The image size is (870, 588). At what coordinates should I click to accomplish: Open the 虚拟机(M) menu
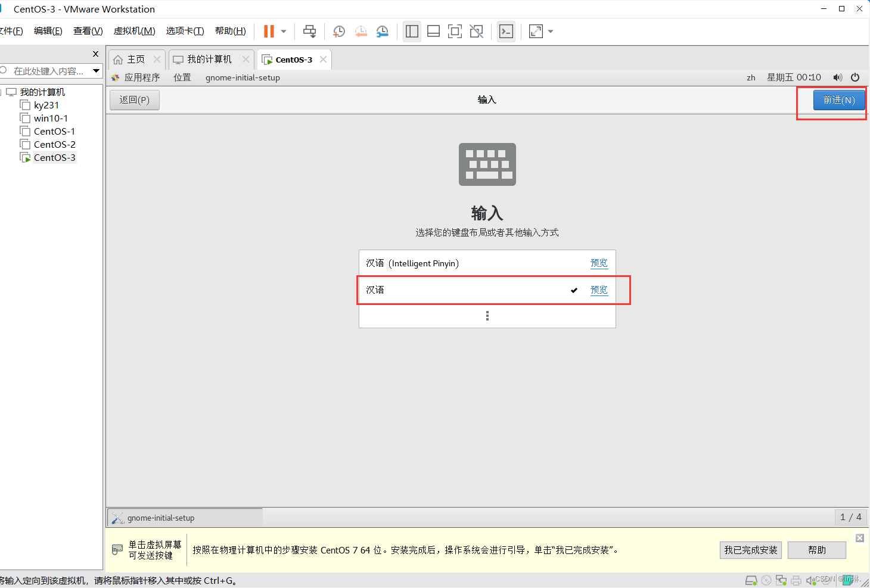[x=135, y=31]
